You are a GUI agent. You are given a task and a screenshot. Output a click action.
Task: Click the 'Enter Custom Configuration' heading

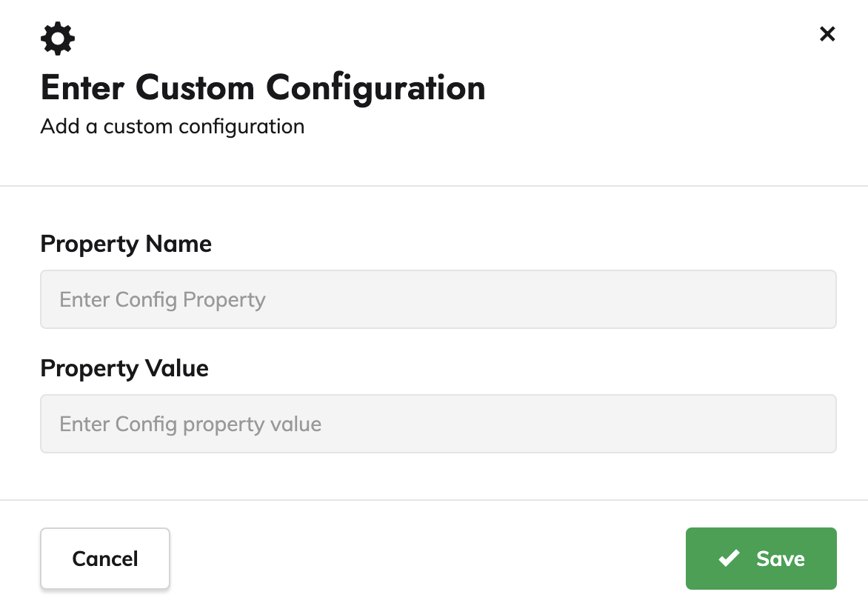pos(263,87)
